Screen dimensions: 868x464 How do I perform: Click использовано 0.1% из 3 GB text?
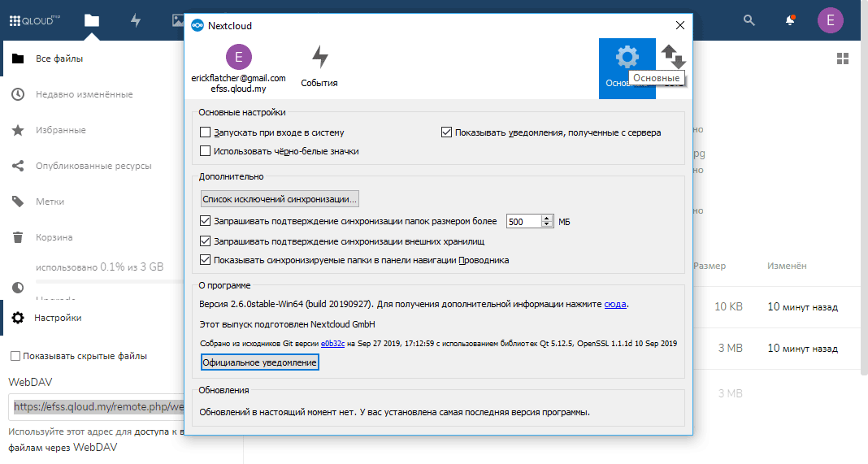tap(100, 267)
